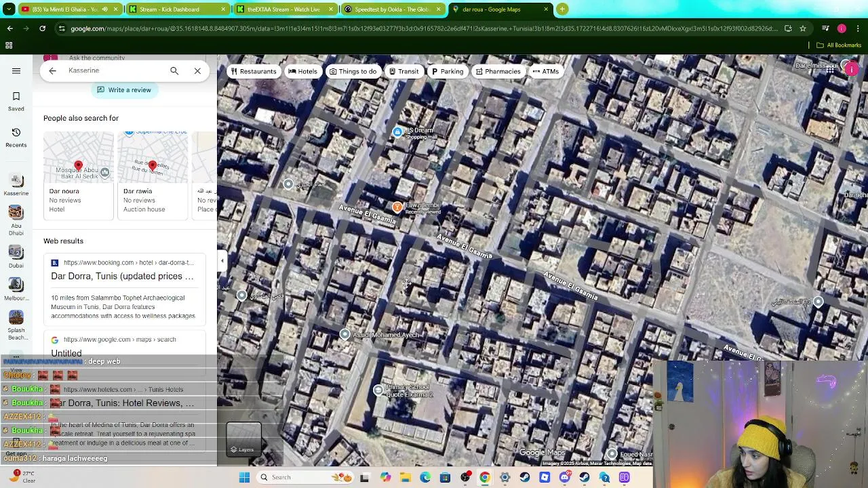Open the Layers map type switcher
Viewport: 868px width, 488px height.
(243, 439)
